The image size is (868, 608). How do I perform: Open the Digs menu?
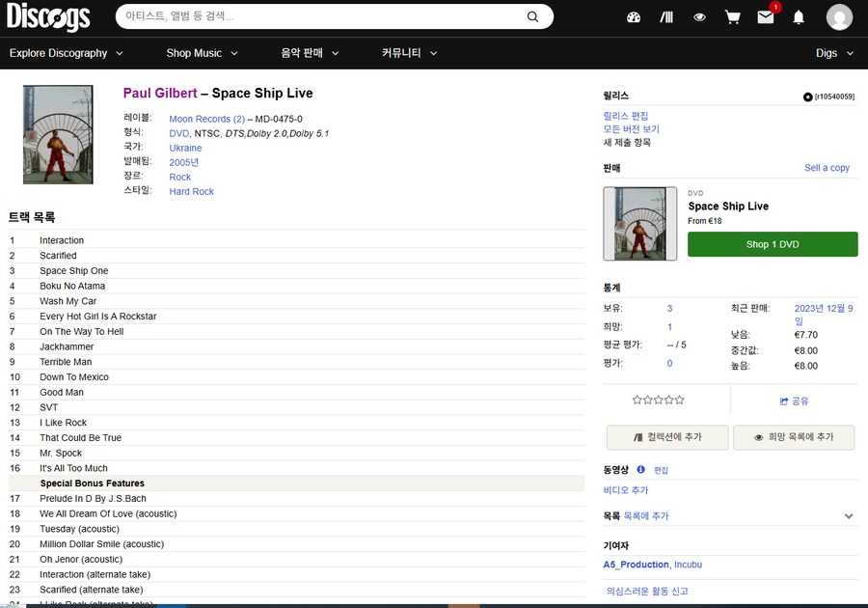pos(834,53)
